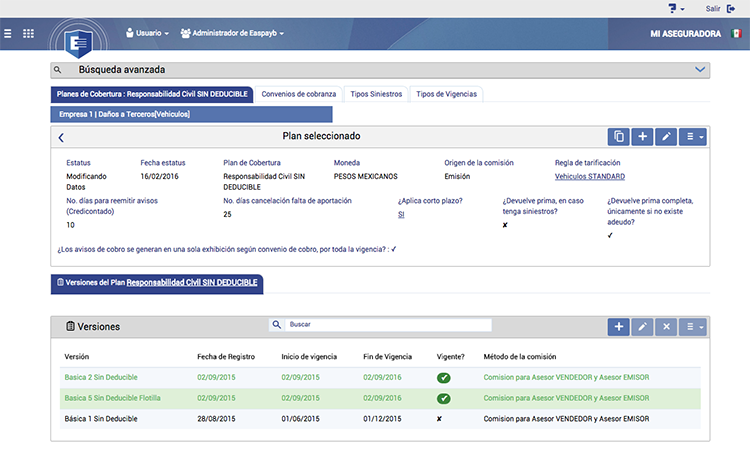Click the Versiones del Plan tab
This screenshot has height=461, width=750.
(157, 284)
